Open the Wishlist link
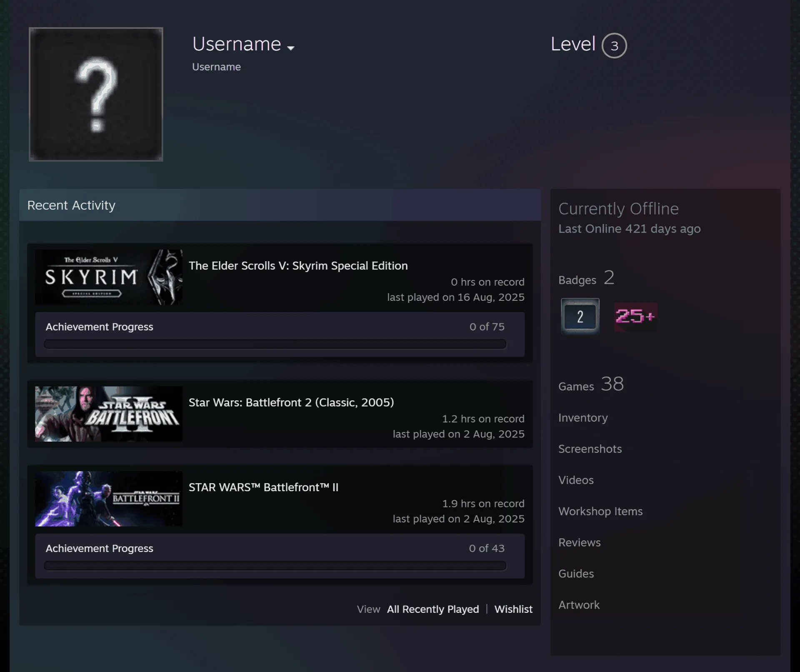This screenshot has height=672, width=800. (x=513, y=609)
